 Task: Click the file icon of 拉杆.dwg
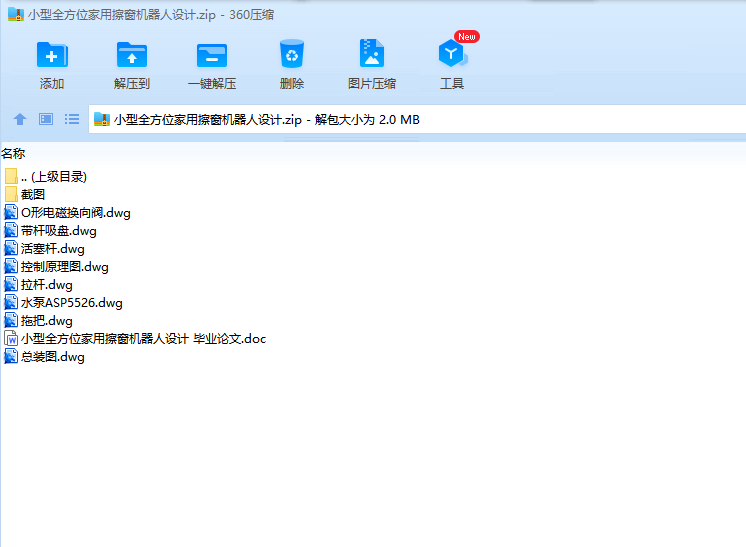pyautogui.click(x=11, y=284)
